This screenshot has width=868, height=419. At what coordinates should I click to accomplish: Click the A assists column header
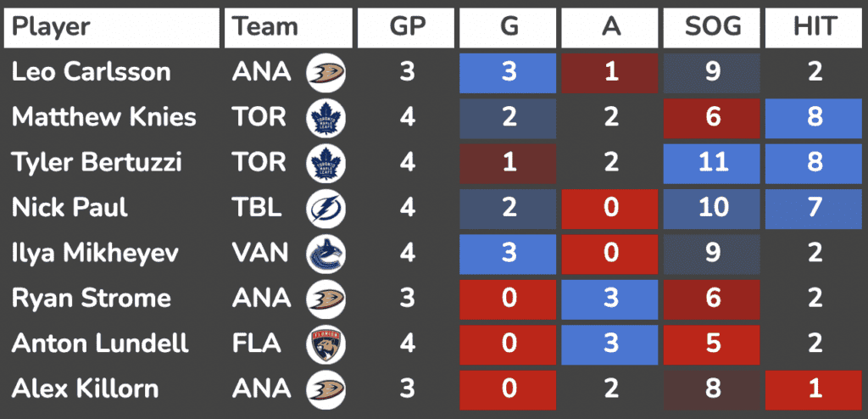(610, 27)
